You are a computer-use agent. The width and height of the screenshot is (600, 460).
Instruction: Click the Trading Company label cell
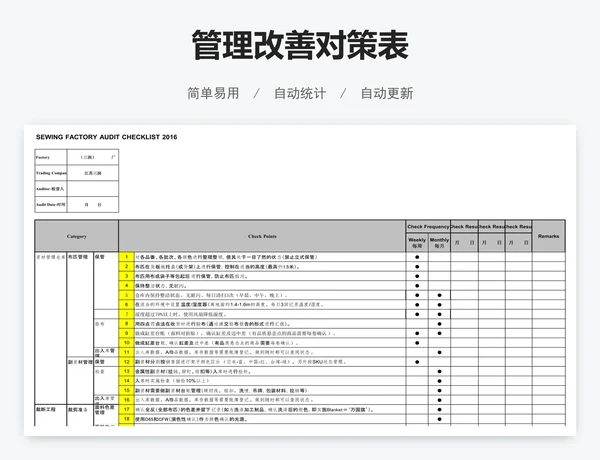click(51, 173)
